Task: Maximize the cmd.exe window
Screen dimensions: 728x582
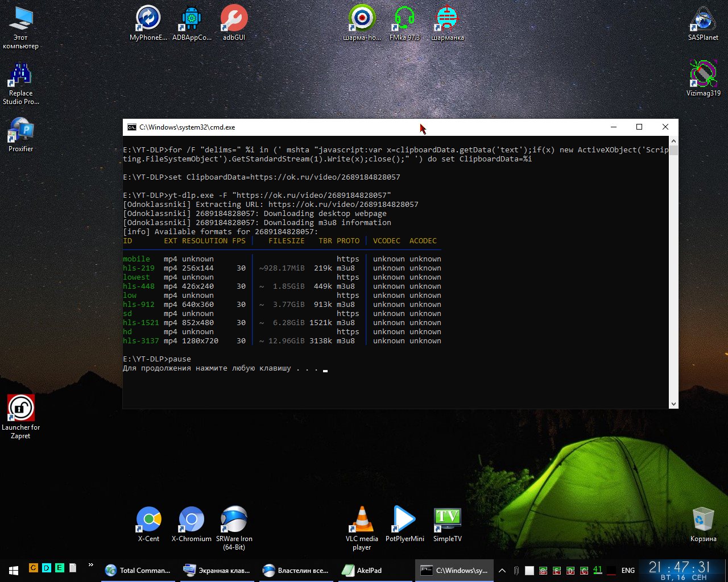Action: click(639, 127)
